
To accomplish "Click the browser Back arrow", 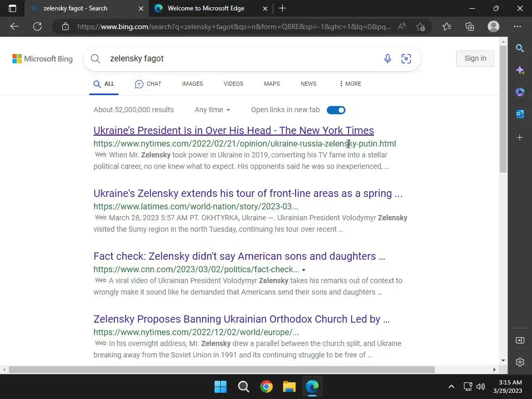I will pos(14,26).
